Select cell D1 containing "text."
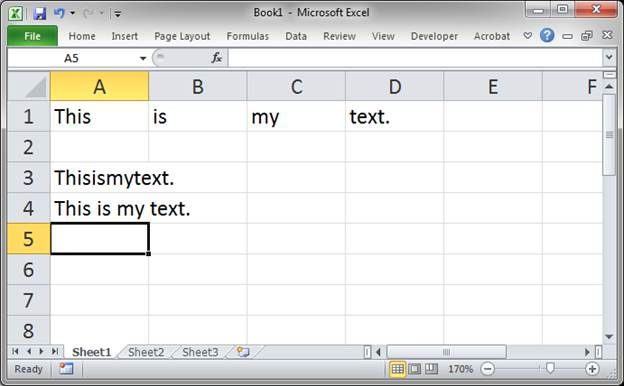624x386 pixels. click(x=394, y=116)
